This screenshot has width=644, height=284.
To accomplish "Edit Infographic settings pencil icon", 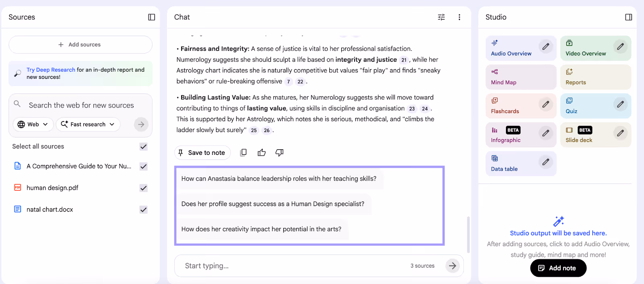I will (x=545, y=133).
